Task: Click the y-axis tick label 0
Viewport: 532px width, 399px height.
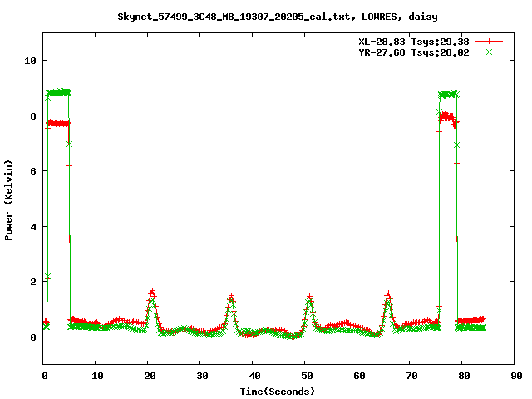Action: 33,337
